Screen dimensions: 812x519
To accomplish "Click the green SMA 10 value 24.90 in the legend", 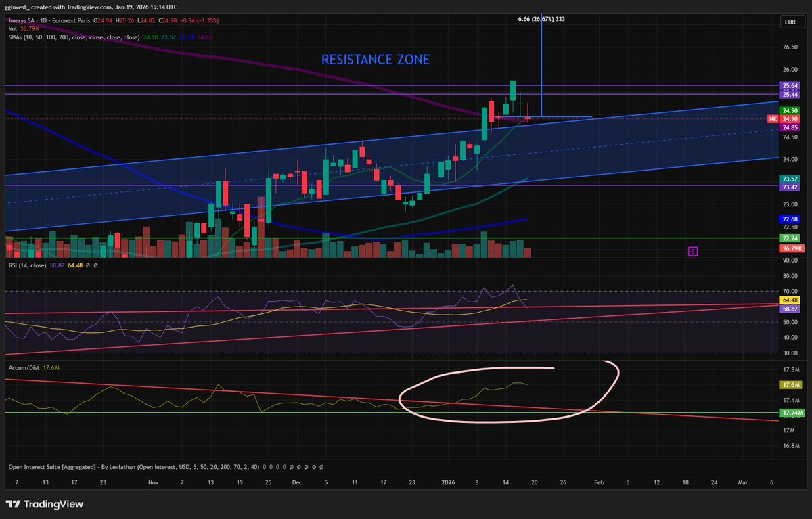I will [151, 37].
